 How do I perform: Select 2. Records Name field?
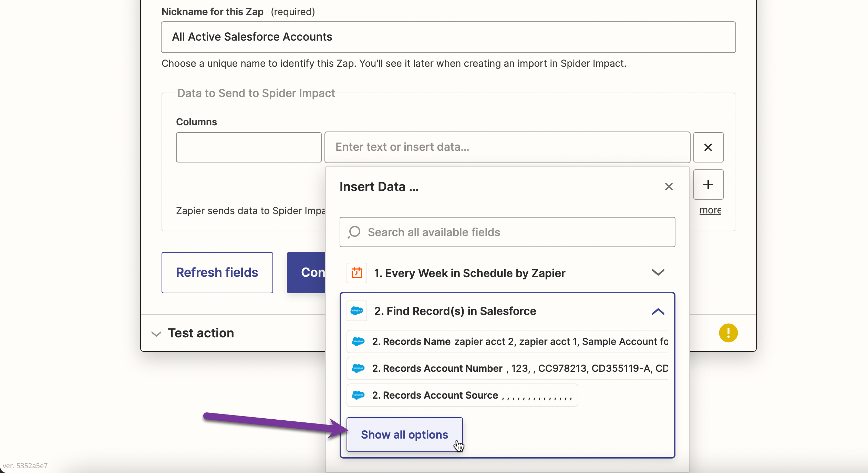(x=507, y=341)
